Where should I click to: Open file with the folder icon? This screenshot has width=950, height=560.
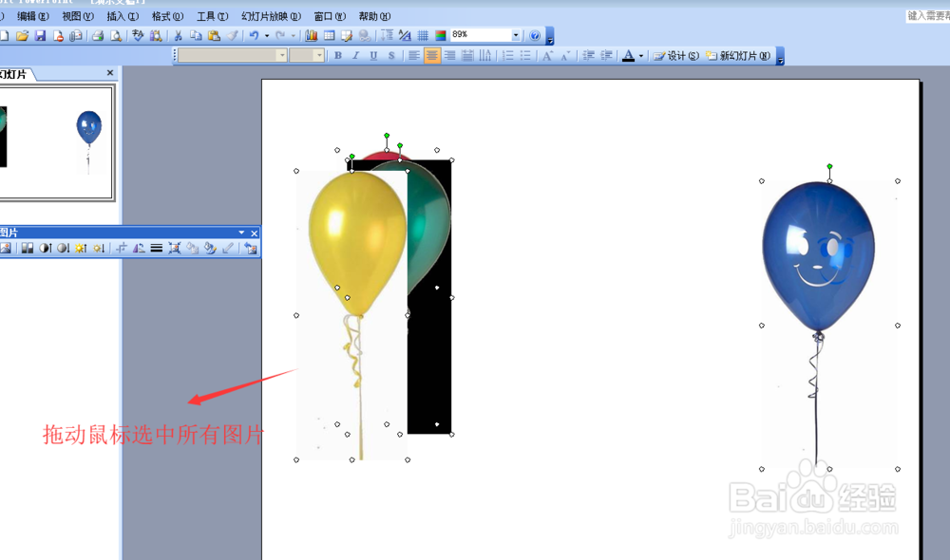click(22, 36)
